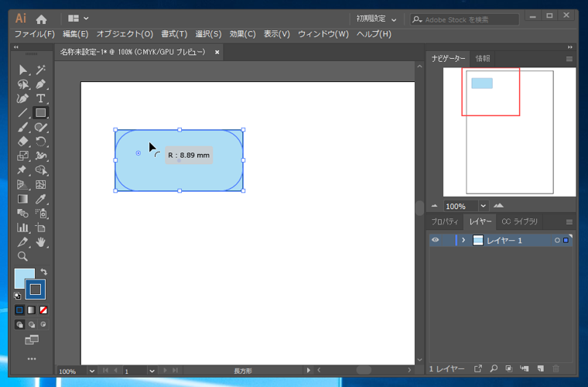Select the Type tool
The width and height of the screenshot is (588, 387).
tap(40, 98)
